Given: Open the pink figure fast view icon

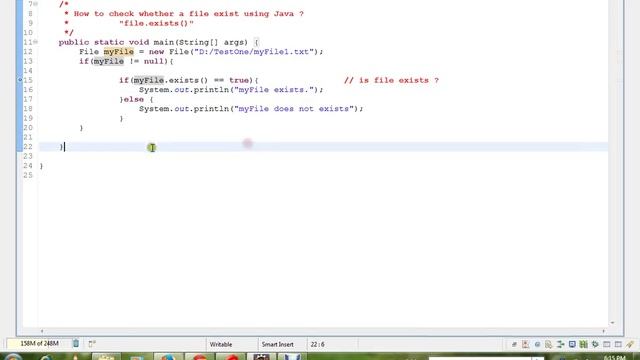Looking at the screenshot, I should [526, 344].
